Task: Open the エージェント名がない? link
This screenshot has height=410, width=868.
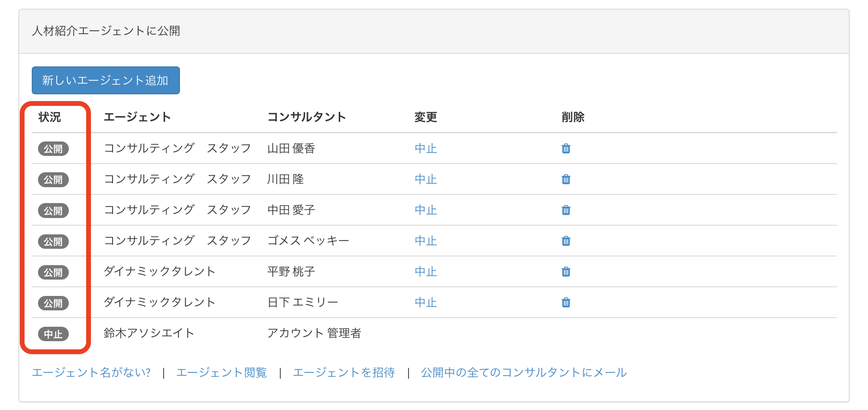Action: click(91, 372)
